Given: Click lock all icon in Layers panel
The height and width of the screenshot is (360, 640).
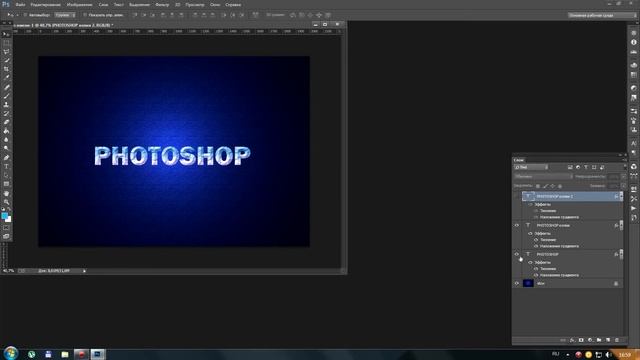Looking at the screenshot, I should pos(560,186).
